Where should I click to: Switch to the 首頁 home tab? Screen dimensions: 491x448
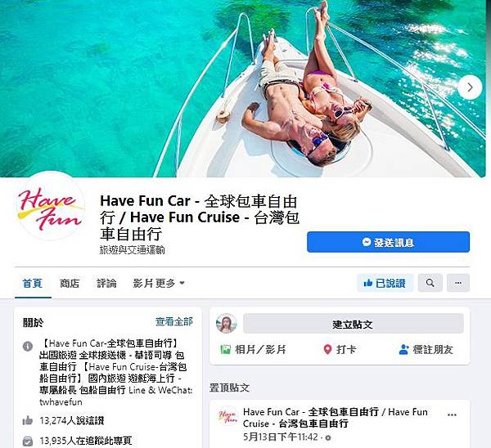tap(33, 283)
